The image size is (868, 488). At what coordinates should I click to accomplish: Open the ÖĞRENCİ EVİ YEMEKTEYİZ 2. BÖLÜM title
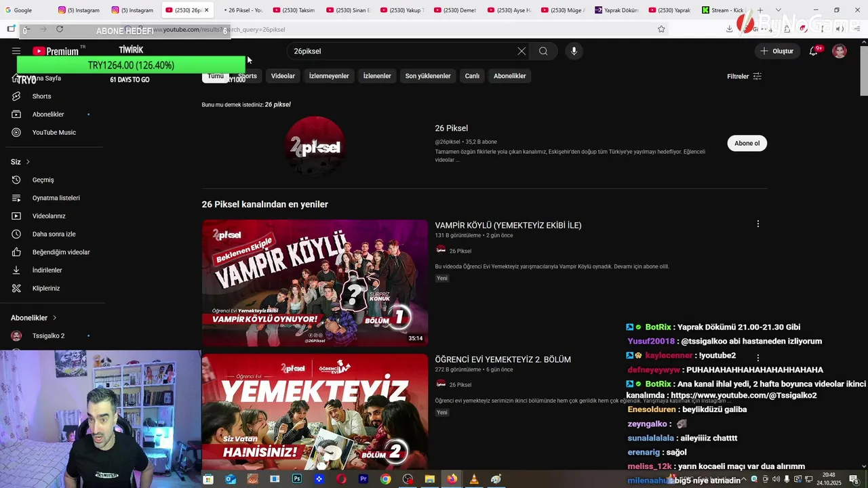click(x=502, y=359)
